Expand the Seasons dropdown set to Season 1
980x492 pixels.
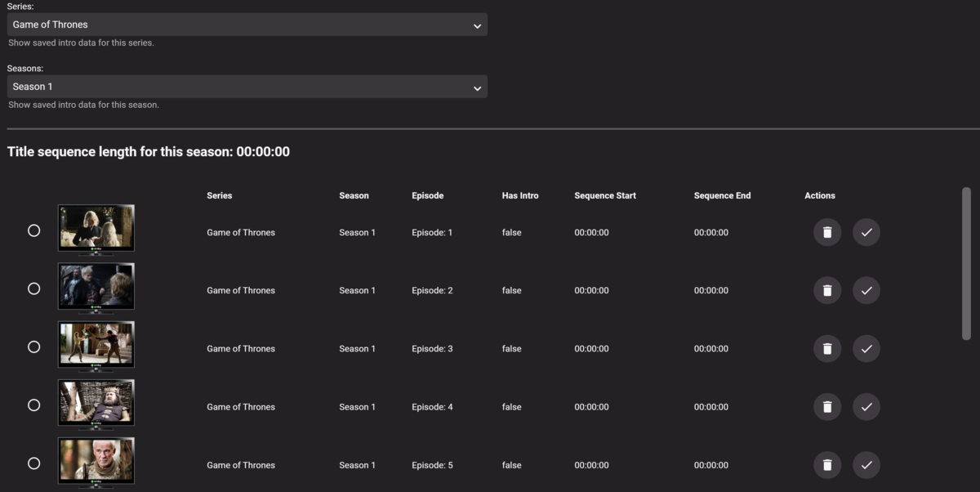point(247,87)
